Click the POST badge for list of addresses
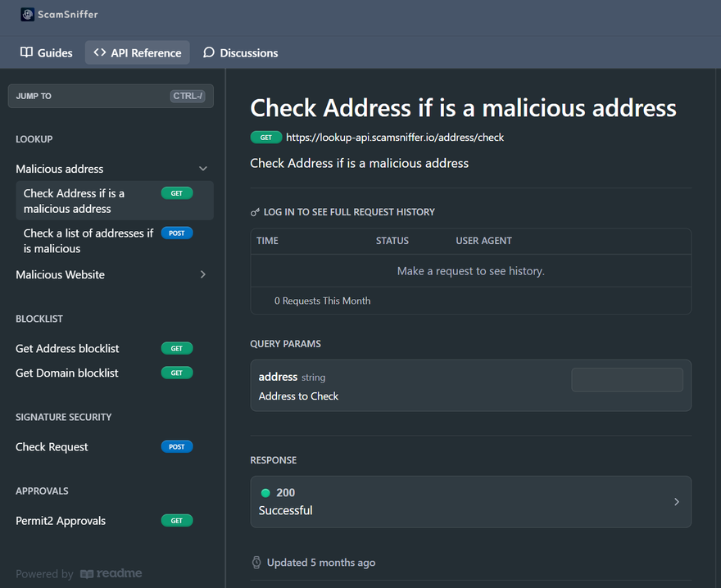 click(177, 233)
